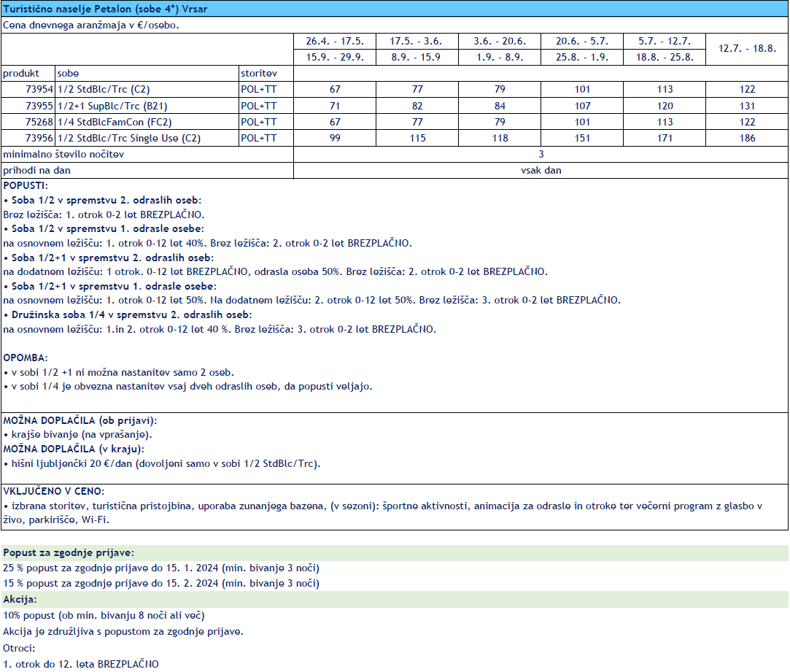Screen dimensions: 790x672
Task: Click the 'vsak dan' arrivals cell
Action: pos(541,170)
